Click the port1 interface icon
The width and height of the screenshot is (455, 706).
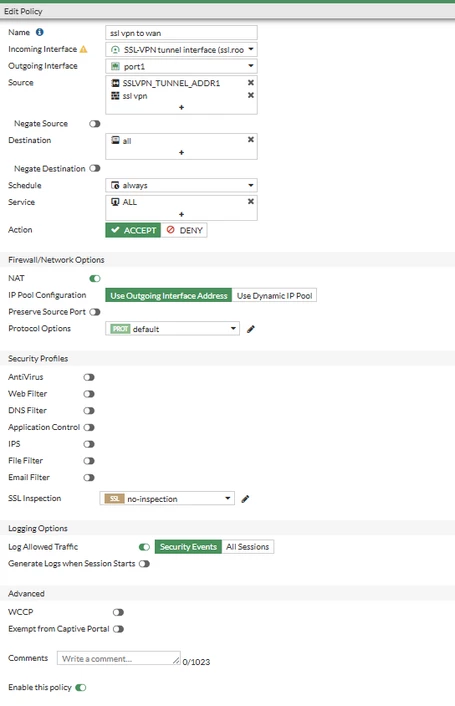(115, 66)
